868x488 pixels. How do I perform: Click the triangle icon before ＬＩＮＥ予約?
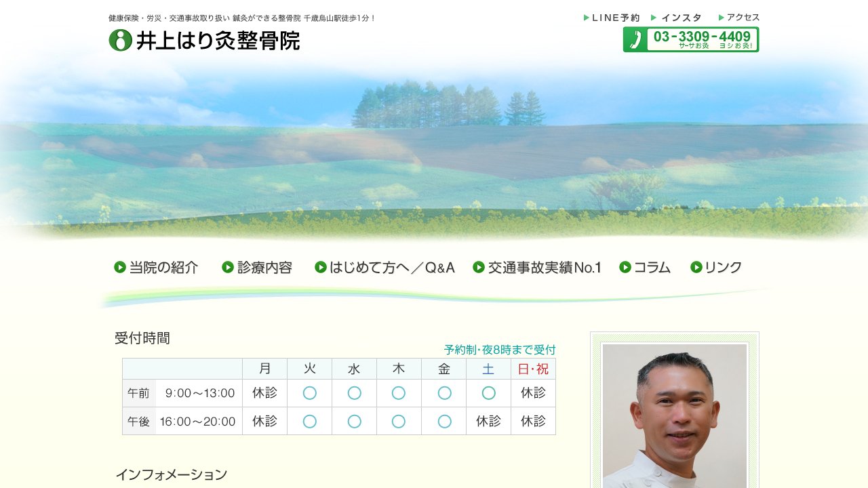point(585,17)
